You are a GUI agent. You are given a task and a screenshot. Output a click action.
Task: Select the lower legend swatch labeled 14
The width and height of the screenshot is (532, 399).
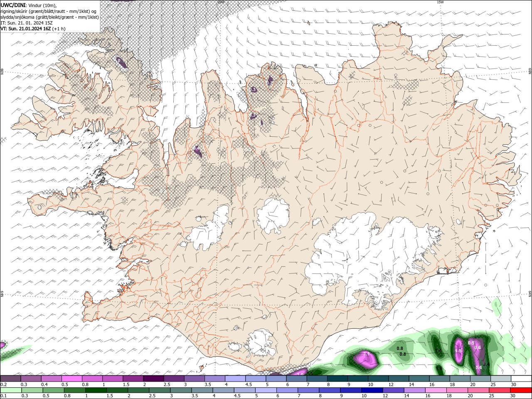[x=414, y=390]
